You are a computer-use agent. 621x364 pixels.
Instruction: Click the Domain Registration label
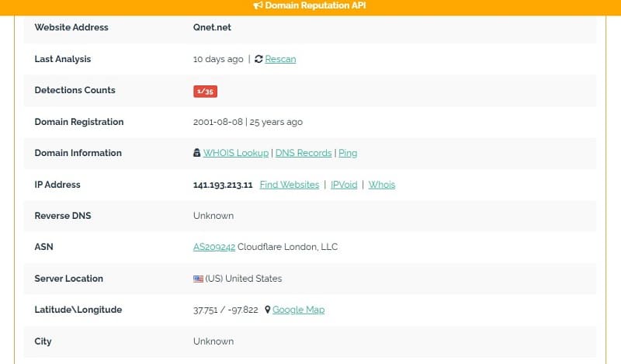click(79, 122)
